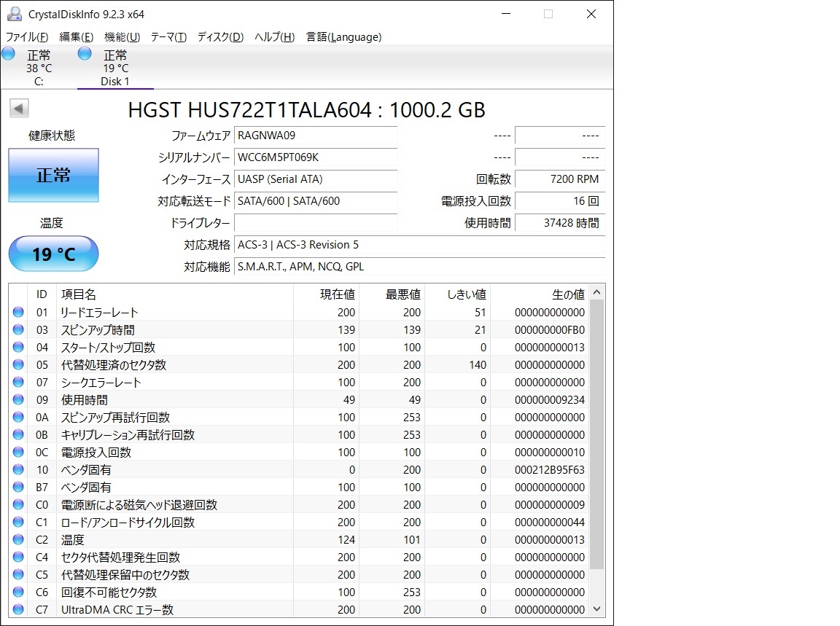Click the インターフェース field UASP (Serial ATA)
Image resolution: width=840 pixels, height=626 pixels.
316,179
